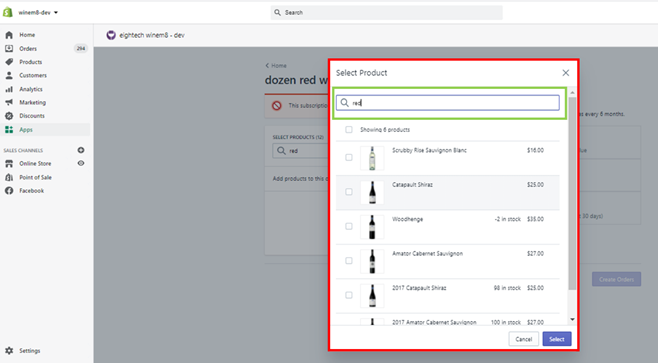The image size is (658, 363).
Task: Click the Customers person icon
Action: pyautogui.click(x=9, y=76)
